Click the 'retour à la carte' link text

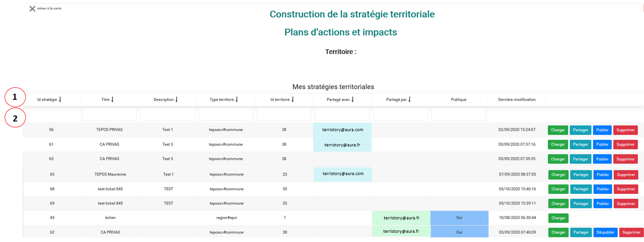tap(49, 8)
